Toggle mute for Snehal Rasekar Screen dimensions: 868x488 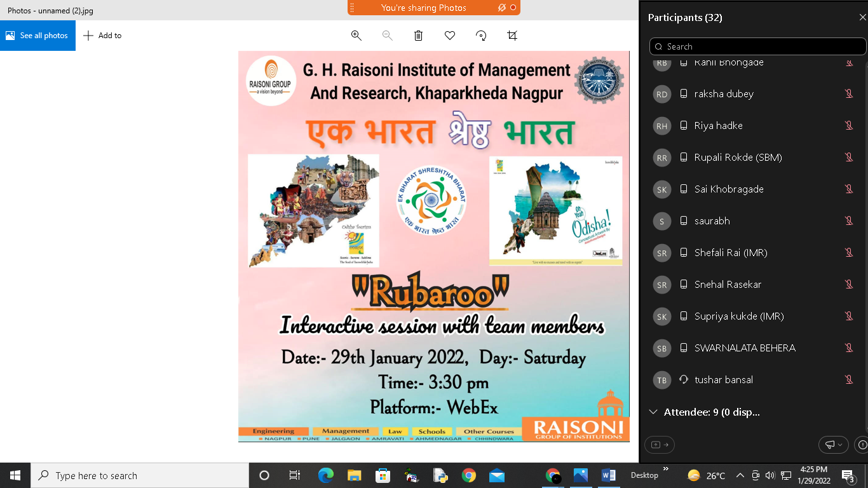coord(848,285)
